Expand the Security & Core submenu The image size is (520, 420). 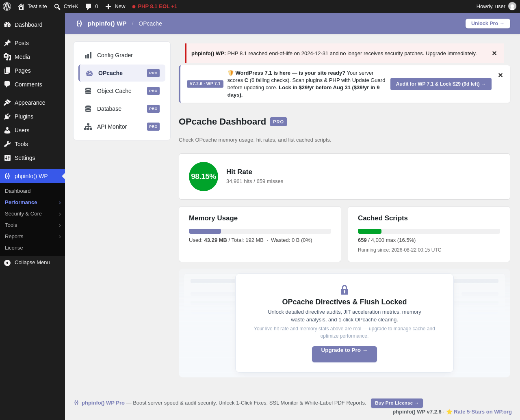[x=60, y=214]
